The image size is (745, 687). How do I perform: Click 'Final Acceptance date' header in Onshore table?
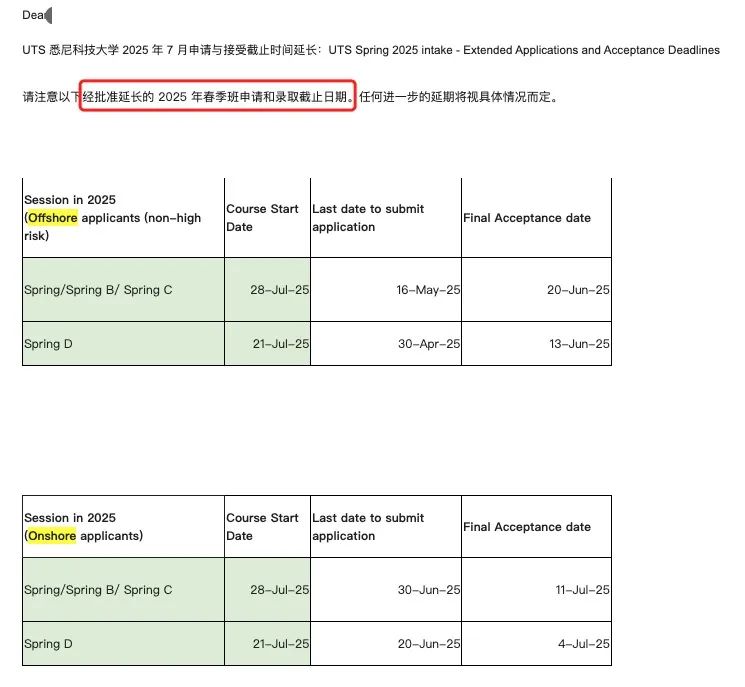tap(527, 527)
